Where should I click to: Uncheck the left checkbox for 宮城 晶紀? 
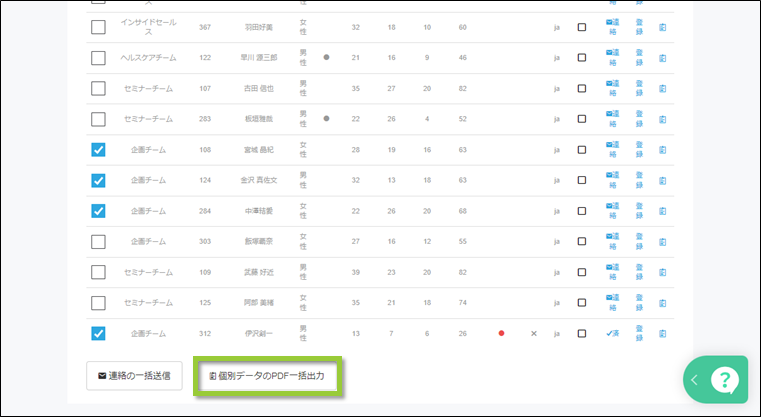pyautogui.click(x=98, y=150)
